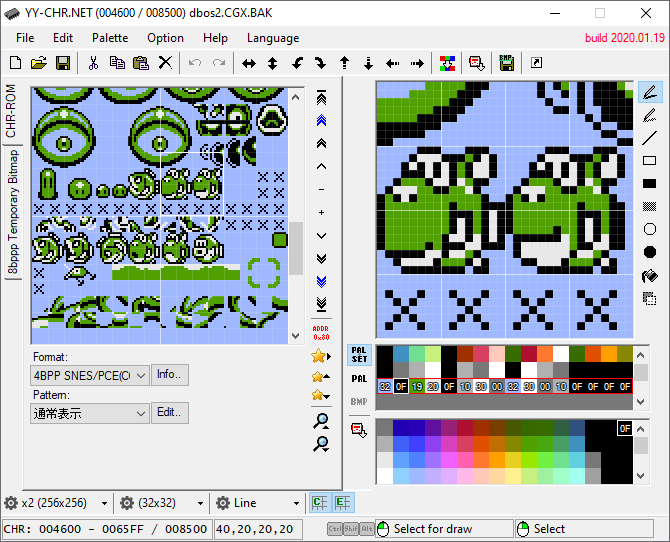The width and height of the screenshot is (670, 542).
Task: Switch to the CHR-ROM tab
Action: pyautogui.click(x=11, y=111)
